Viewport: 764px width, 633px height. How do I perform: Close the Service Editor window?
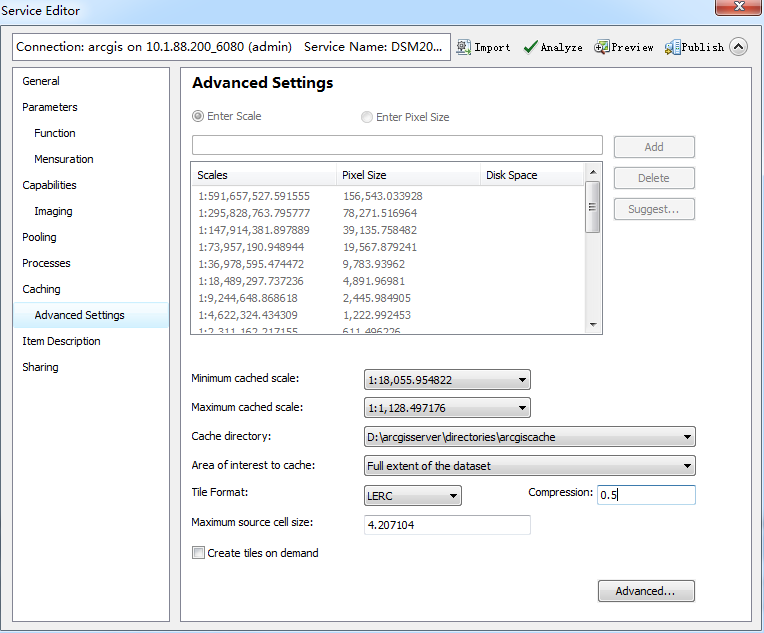(739, 7)
